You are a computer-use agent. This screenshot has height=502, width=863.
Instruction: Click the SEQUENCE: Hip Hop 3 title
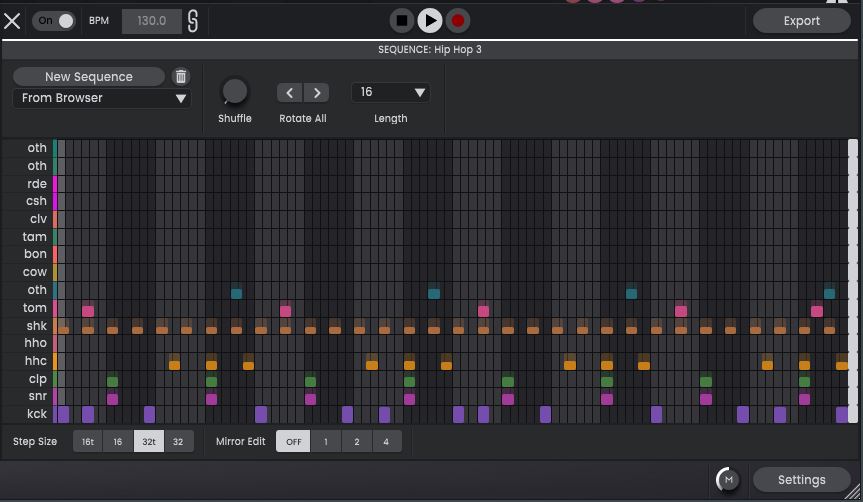tap(429, 50)
